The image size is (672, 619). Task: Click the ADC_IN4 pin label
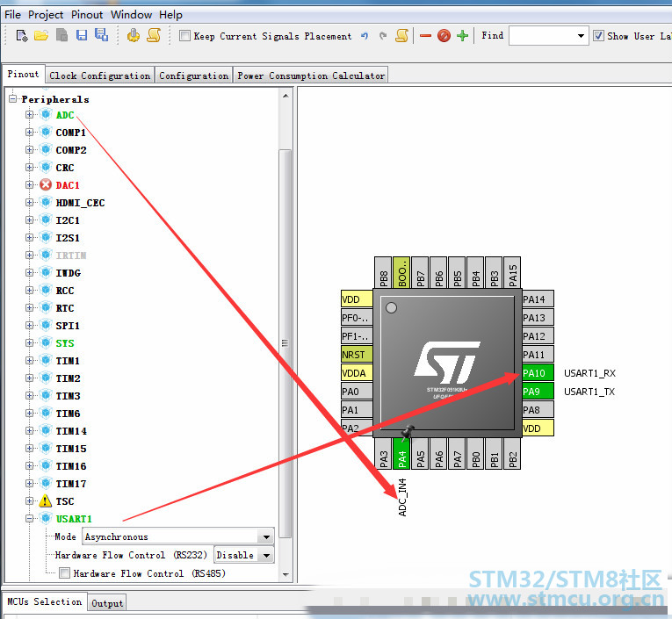[402, 497]
